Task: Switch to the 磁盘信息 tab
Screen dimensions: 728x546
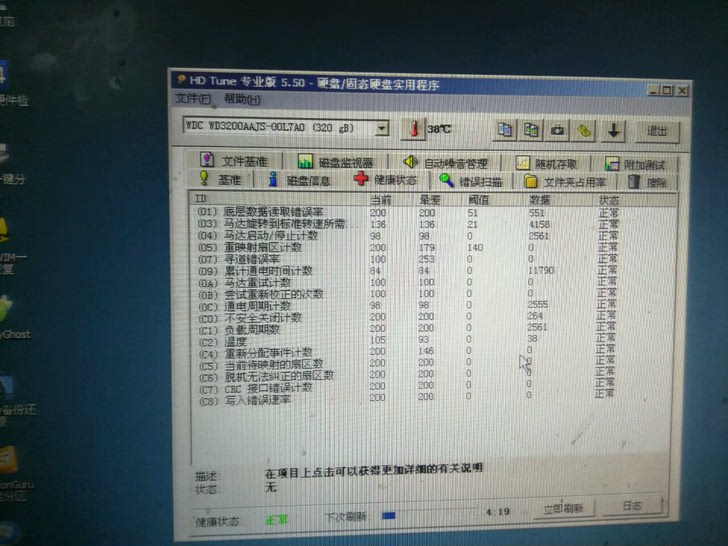Action: (300, 180)
